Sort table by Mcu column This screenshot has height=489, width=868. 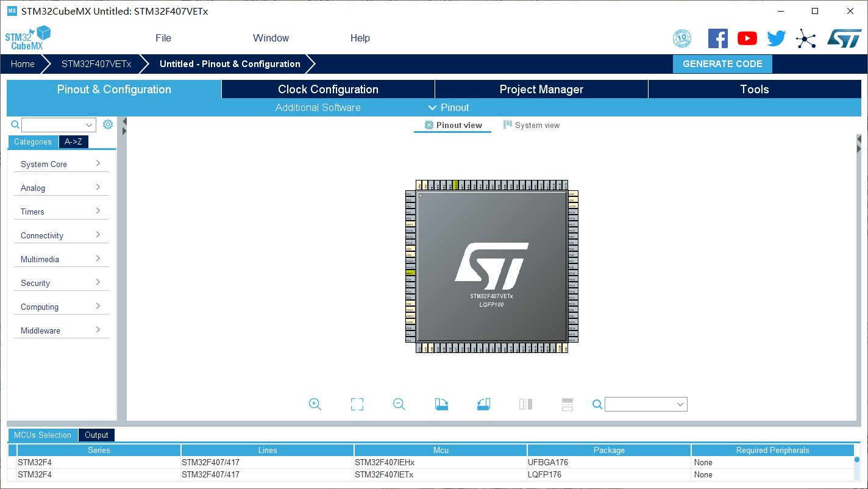click(441, 450)
